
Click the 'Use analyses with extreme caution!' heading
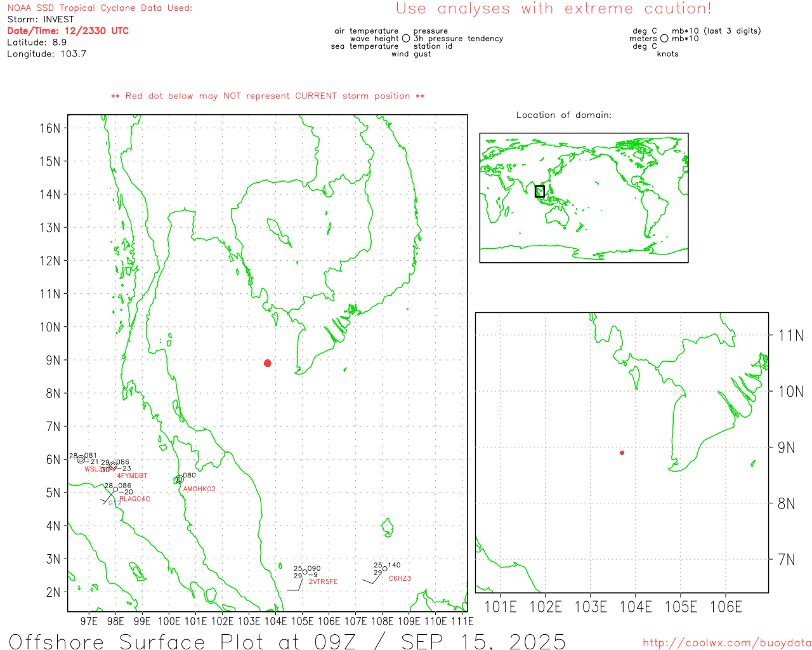point(554,9)
